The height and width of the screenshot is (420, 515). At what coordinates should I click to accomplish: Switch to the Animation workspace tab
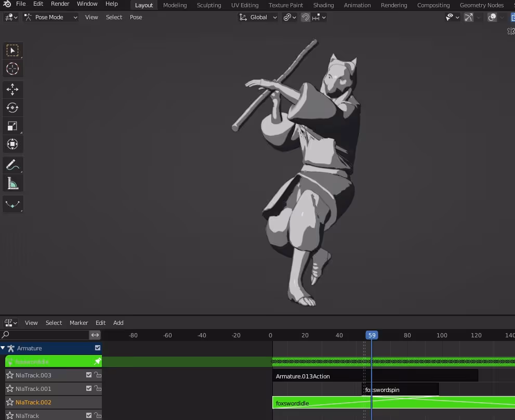click(357, 5)
